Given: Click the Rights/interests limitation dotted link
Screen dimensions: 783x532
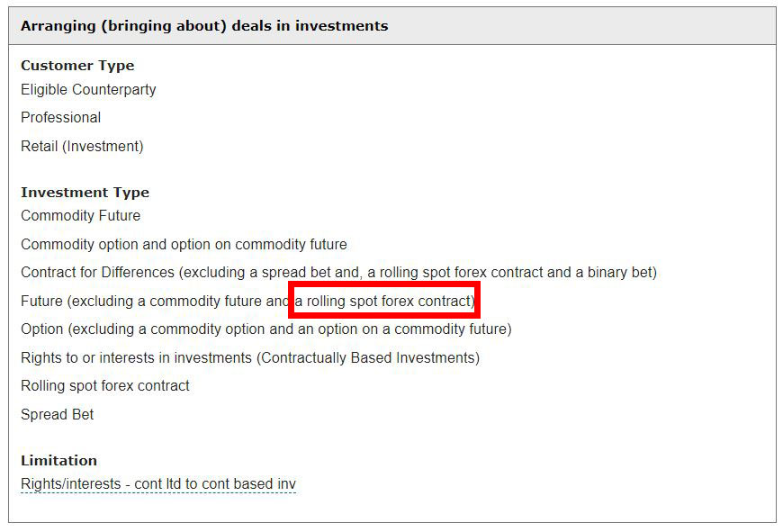Looking at the screenshot, I should coord(158,483).
